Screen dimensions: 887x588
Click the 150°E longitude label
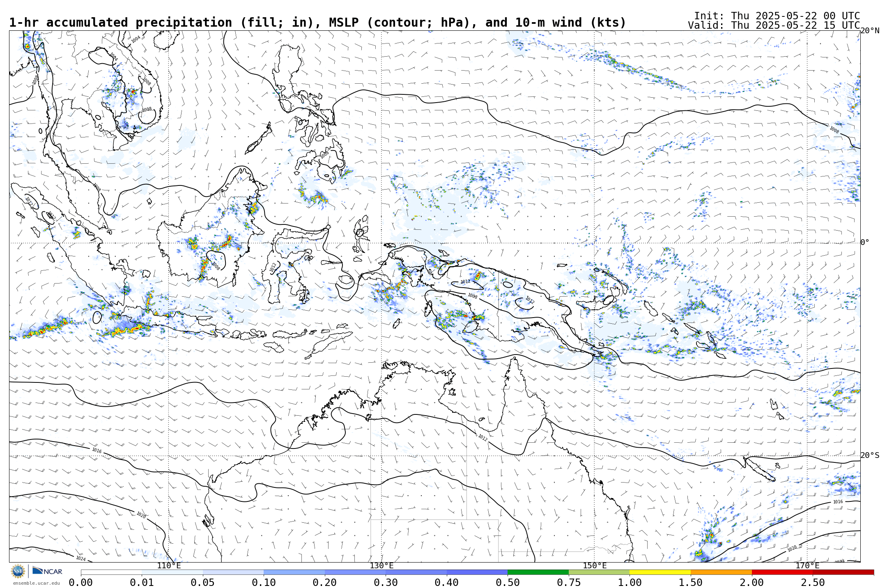(x=595, y=566)
